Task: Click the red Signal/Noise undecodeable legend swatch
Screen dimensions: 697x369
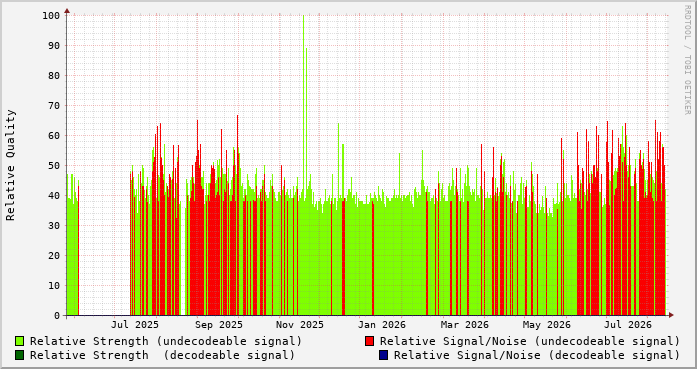Action: click(369, 341)
